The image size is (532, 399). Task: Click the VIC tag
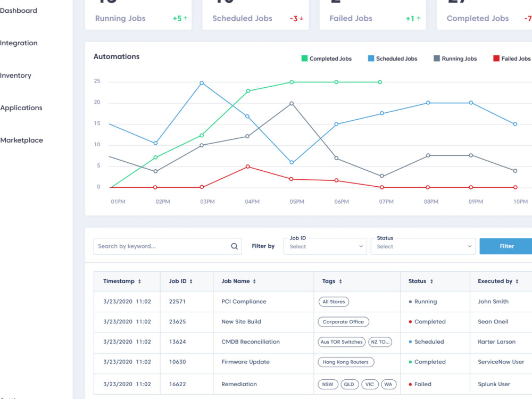click(370, 385)
